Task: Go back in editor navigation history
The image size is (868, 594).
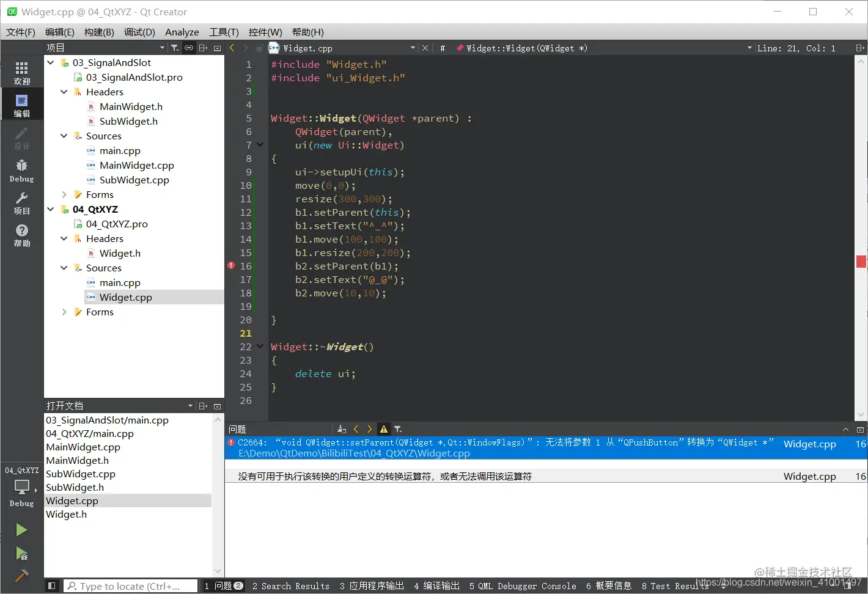Action: tap(232, 48)
